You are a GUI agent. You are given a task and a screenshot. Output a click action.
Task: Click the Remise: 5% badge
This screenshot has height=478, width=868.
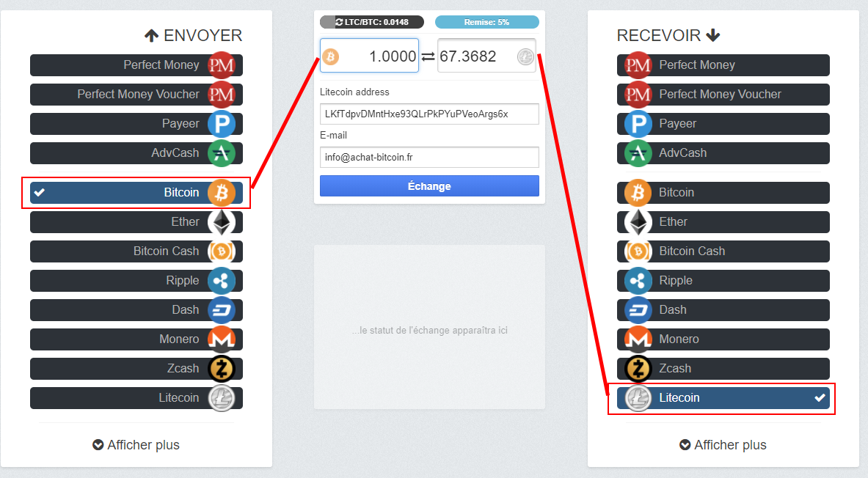(486, 22)
